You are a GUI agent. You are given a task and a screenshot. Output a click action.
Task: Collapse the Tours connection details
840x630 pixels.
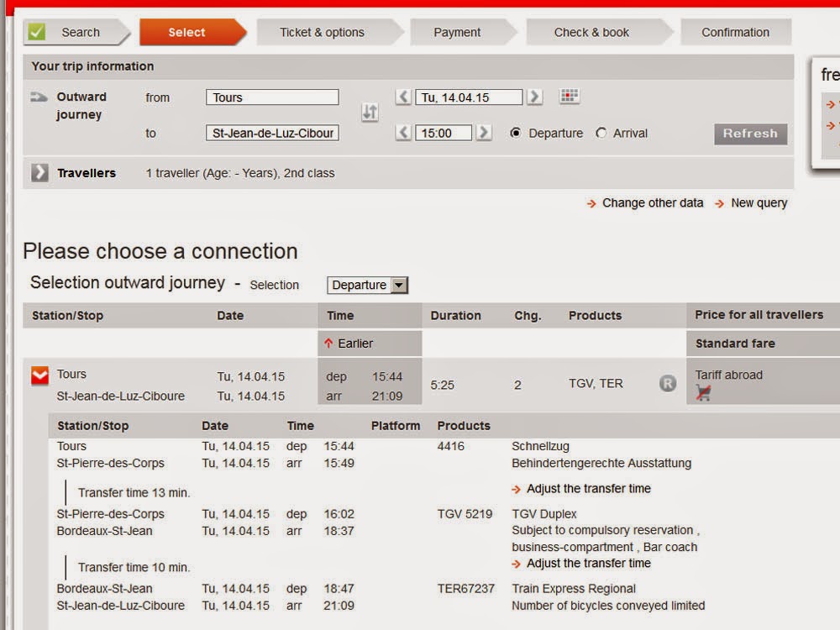click(39, 376)
